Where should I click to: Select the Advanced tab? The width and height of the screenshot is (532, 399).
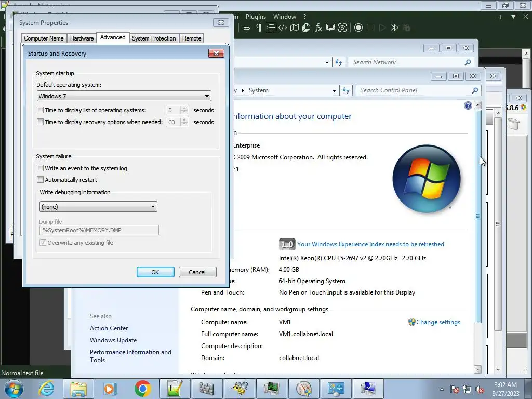click(x=113, y=37)
